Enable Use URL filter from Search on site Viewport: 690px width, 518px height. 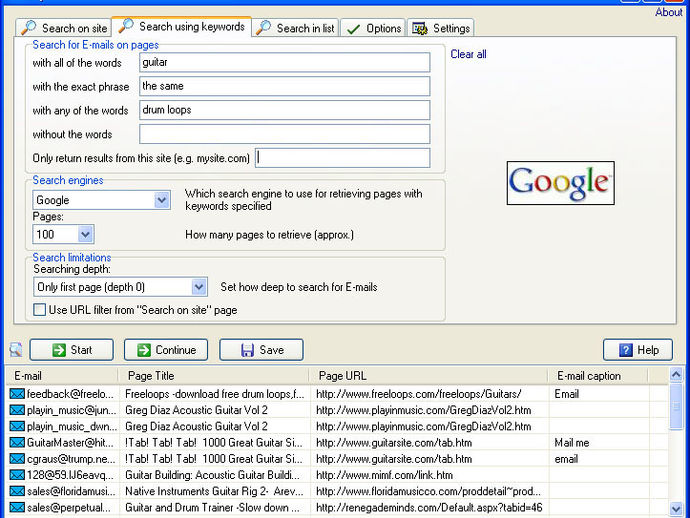point(39,310)
